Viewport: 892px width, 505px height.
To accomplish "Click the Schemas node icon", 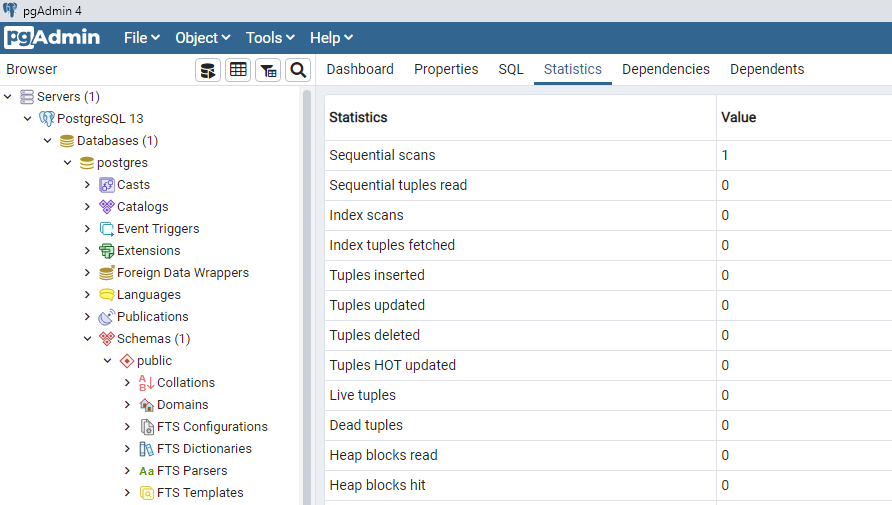I will [x=106, y=339].
